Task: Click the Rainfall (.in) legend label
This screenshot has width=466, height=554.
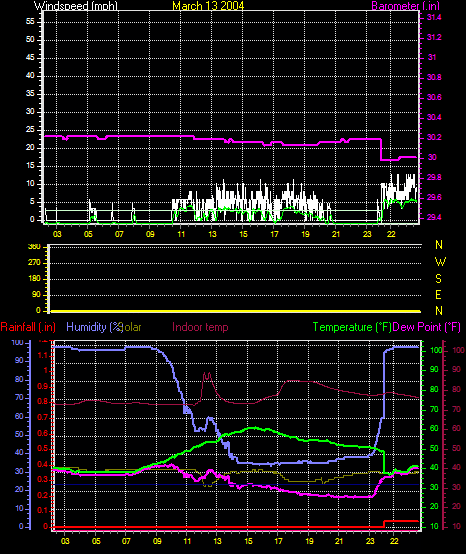Action: 28,327
